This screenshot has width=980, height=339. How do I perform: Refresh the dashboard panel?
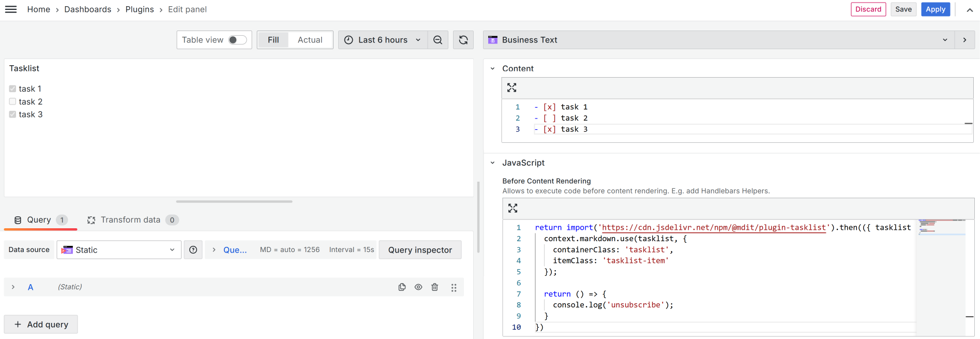tap(463, 40)
